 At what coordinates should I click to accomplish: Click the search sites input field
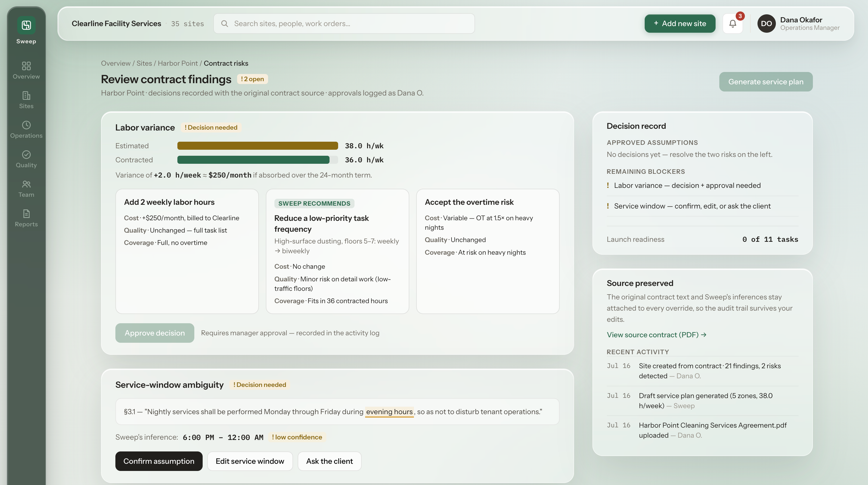(344, 24)
